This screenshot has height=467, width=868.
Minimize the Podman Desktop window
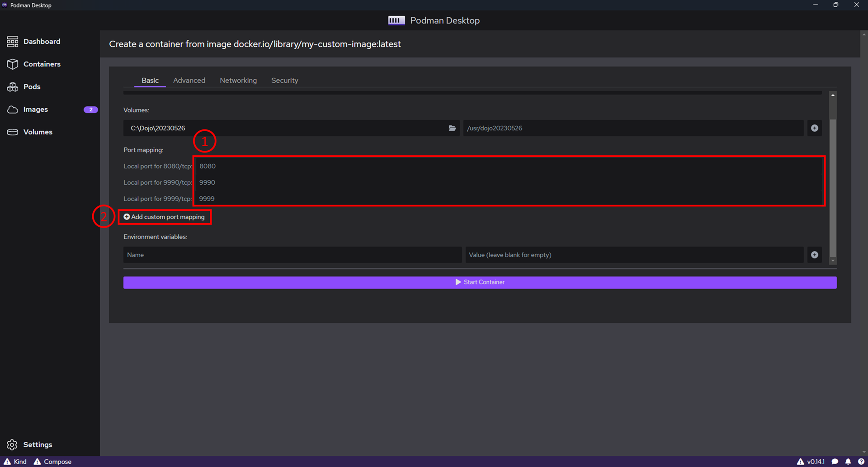point(816,5)
